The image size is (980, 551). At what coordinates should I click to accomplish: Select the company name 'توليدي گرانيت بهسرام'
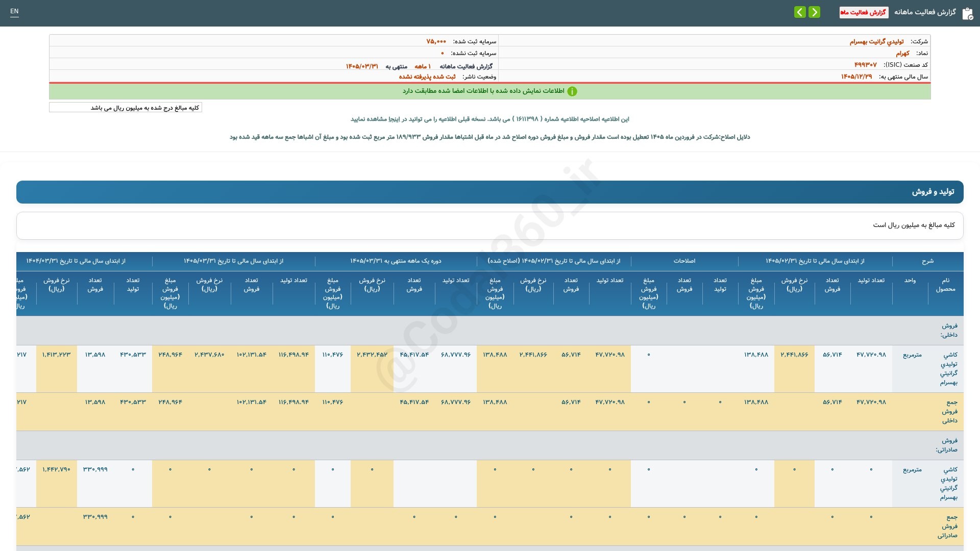tap(876, 41)
